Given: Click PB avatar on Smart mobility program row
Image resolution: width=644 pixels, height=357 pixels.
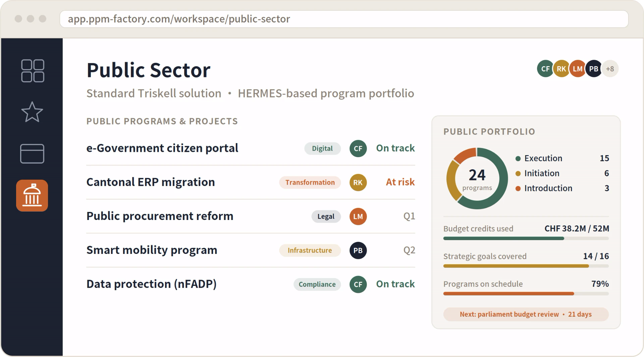Looking at the screenshot, I should (x=358, y=250).
